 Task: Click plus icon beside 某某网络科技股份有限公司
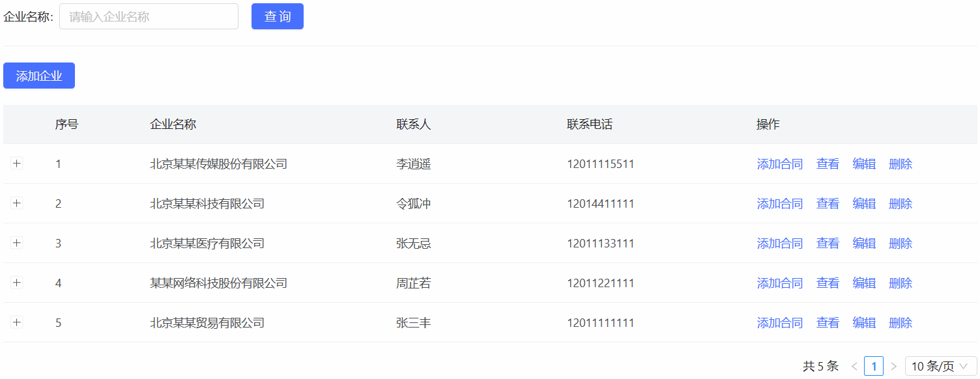pos(17,283)
